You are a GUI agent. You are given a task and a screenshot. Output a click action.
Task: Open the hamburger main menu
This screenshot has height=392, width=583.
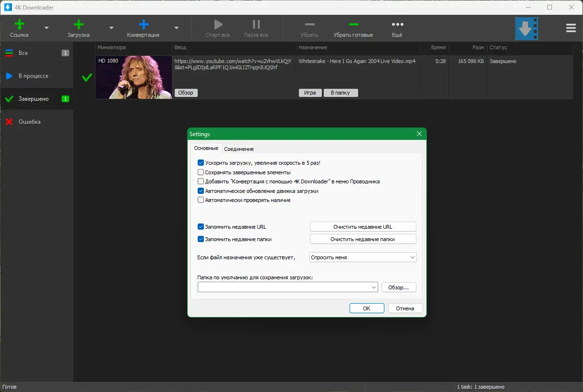pyautogui.click(x=571, y=29)
